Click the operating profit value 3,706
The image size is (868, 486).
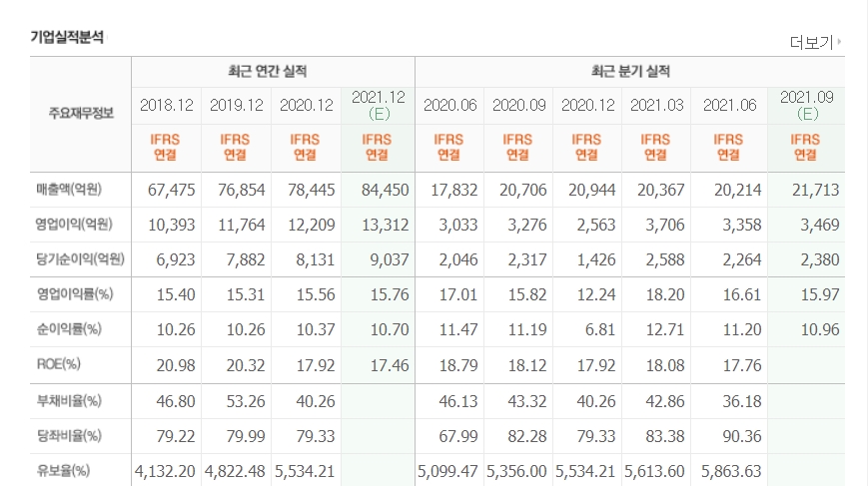pos(665,225)
